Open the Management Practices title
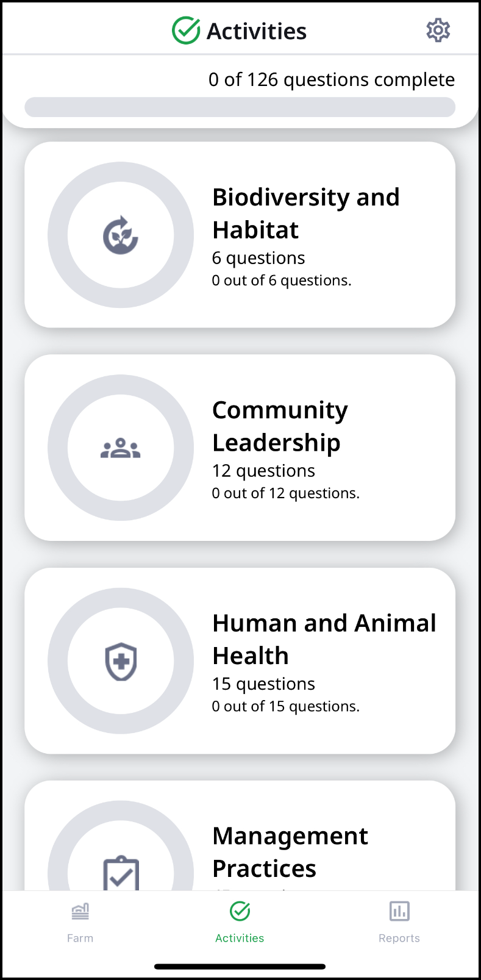Image resolution: width=481 pixels, height=980 pixels. (290, 852)
